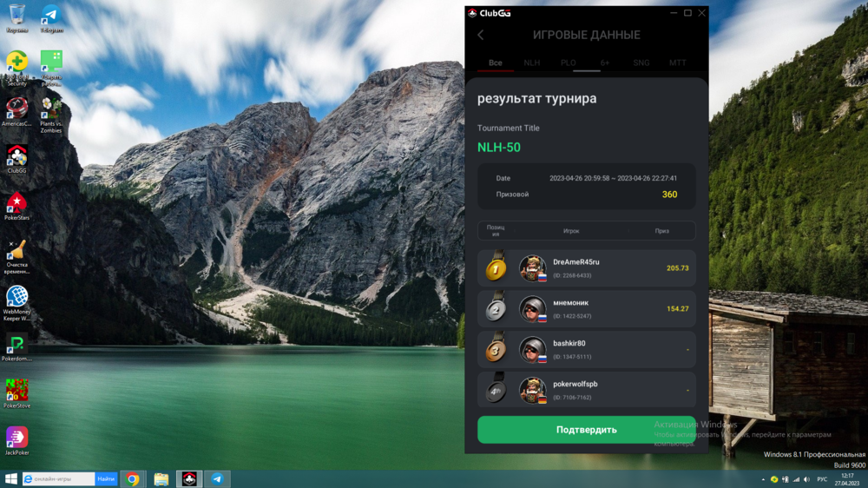Open the PokerStove desktop shortcut
Screen dimensions: 868x488
16,392
